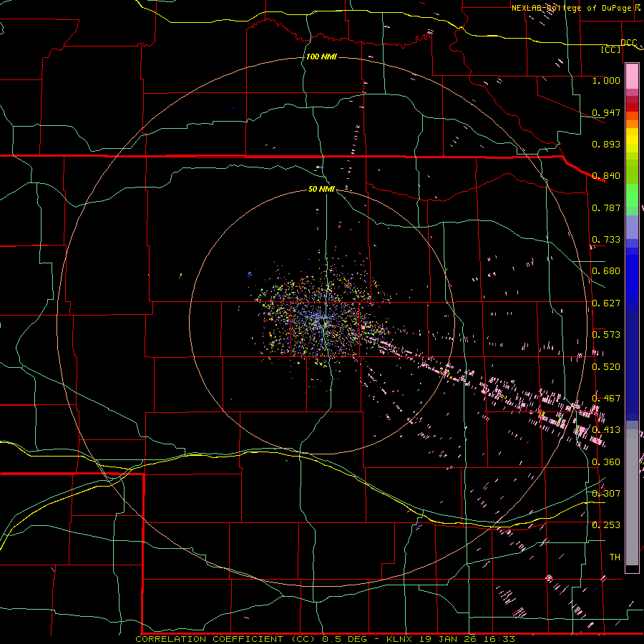Click the 0.627 scale value
644x644 pixels.
click(606, 303)
